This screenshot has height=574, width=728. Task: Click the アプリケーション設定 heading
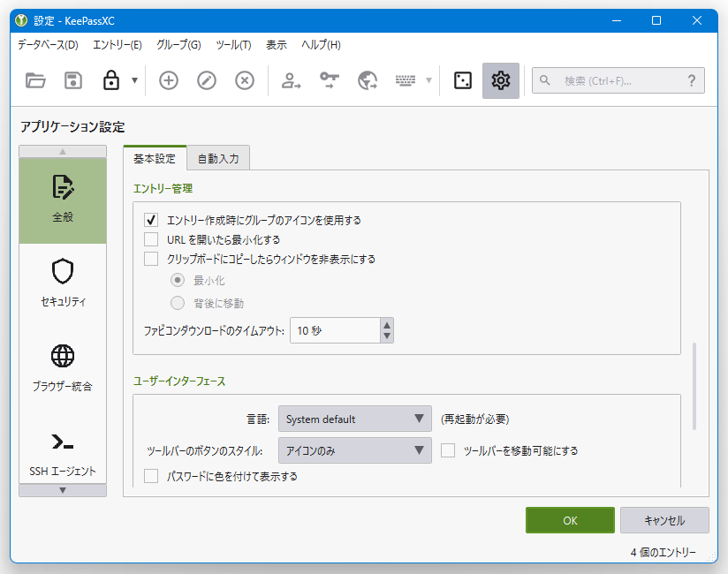coord(72,126)
